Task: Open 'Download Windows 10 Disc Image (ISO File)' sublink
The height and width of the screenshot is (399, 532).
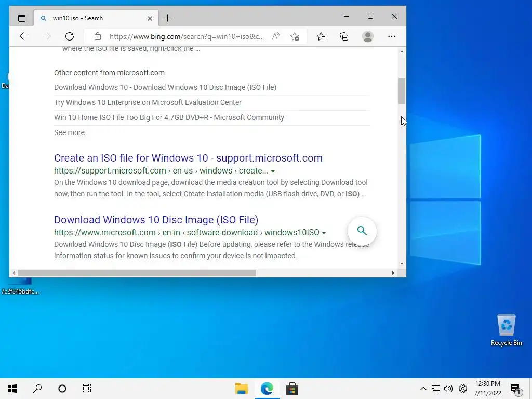Action: (165, 87)
